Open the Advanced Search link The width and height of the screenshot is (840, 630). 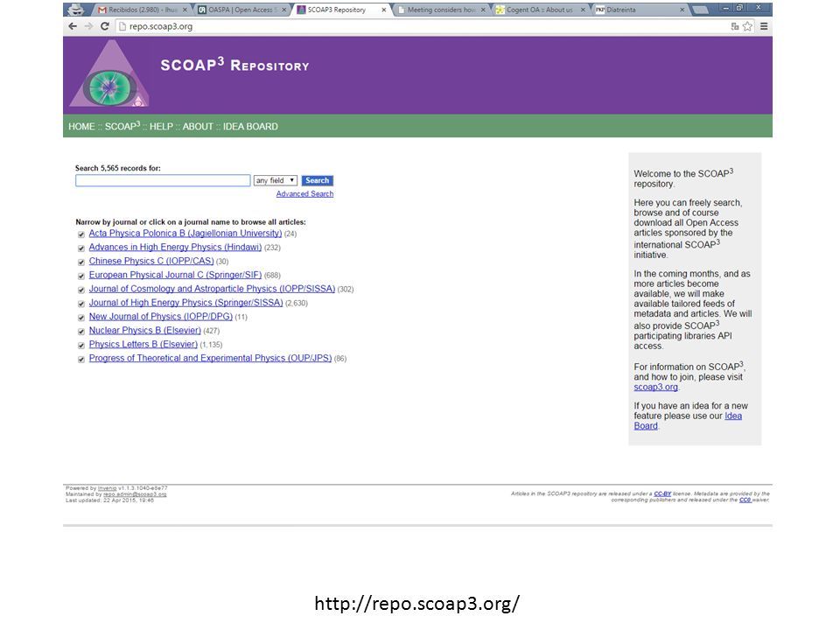pyautogui.click(x=304, y=194)
